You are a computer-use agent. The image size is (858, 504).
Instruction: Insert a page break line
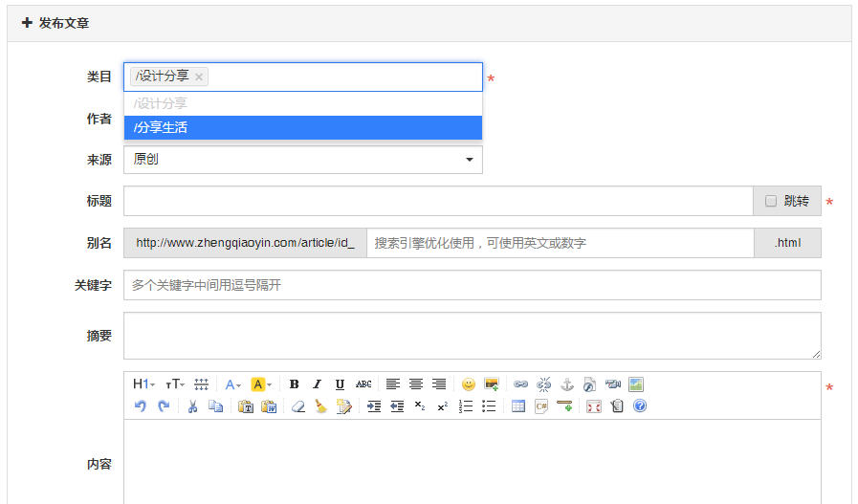[x=564, y=406]
